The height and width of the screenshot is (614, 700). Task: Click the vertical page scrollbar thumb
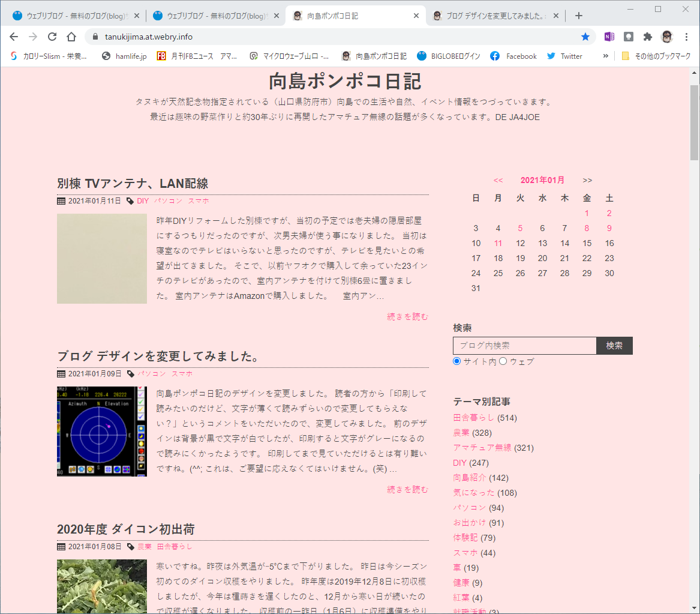694,122
